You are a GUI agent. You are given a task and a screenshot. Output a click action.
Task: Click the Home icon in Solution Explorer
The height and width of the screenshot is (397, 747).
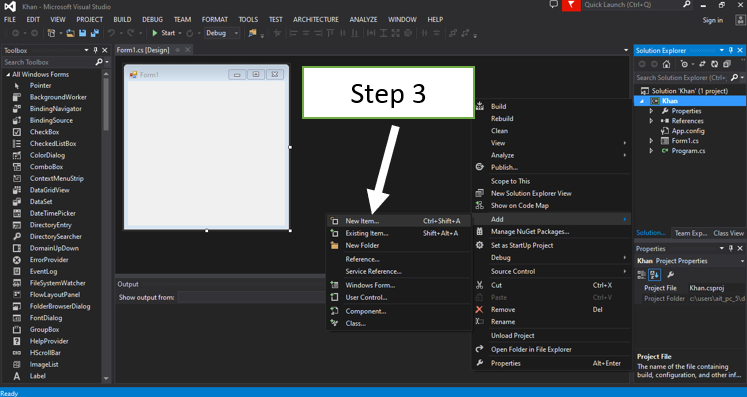(x=666, y=64)
